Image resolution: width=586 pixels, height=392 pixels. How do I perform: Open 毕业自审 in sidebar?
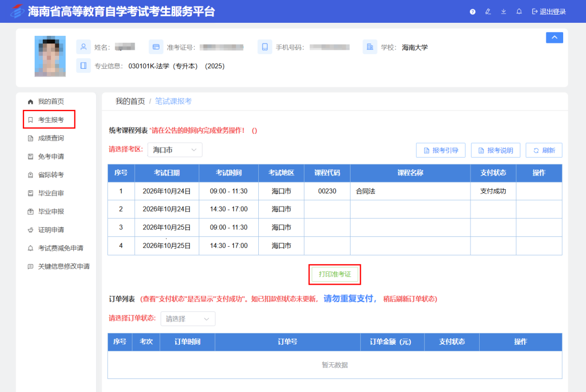(x=51, y=193)
